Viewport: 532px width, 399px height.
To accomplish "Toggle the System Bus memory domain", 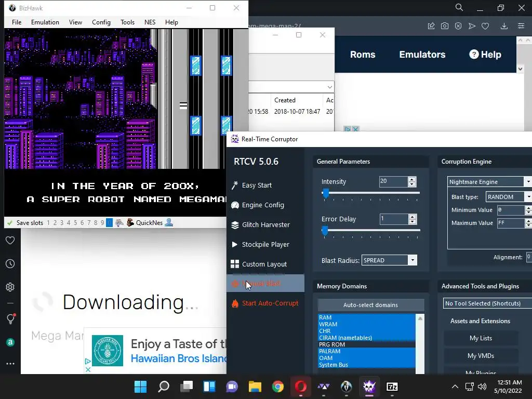I will [366, 365].
